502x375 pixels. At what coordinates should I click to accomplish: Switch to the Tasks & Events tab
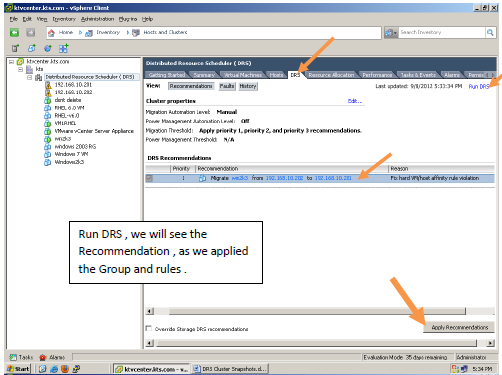point(418,75)
